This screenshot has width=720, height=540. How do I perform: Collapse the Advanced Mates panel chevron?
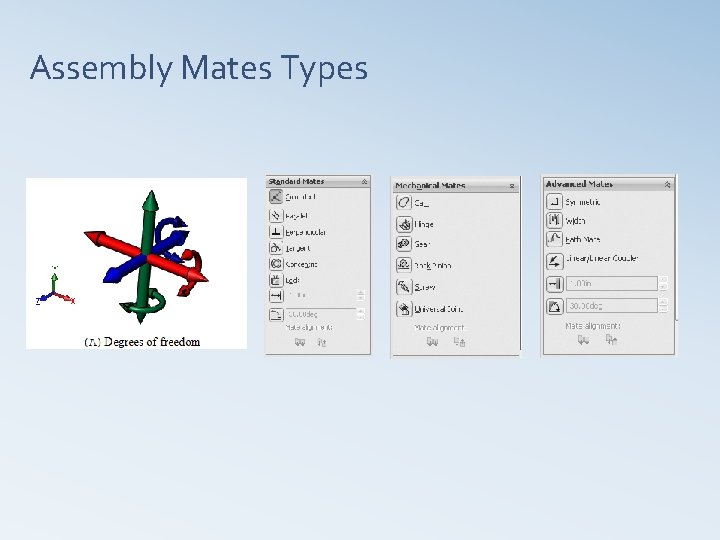click(x=667, y=185)
